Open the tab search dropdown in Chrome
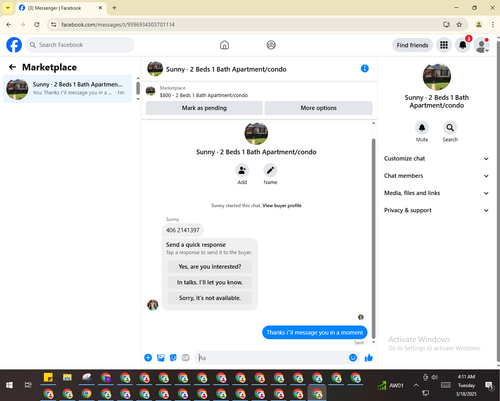Image resolution: width=500 pixels, height=401 pixels. tap(8, 8)
